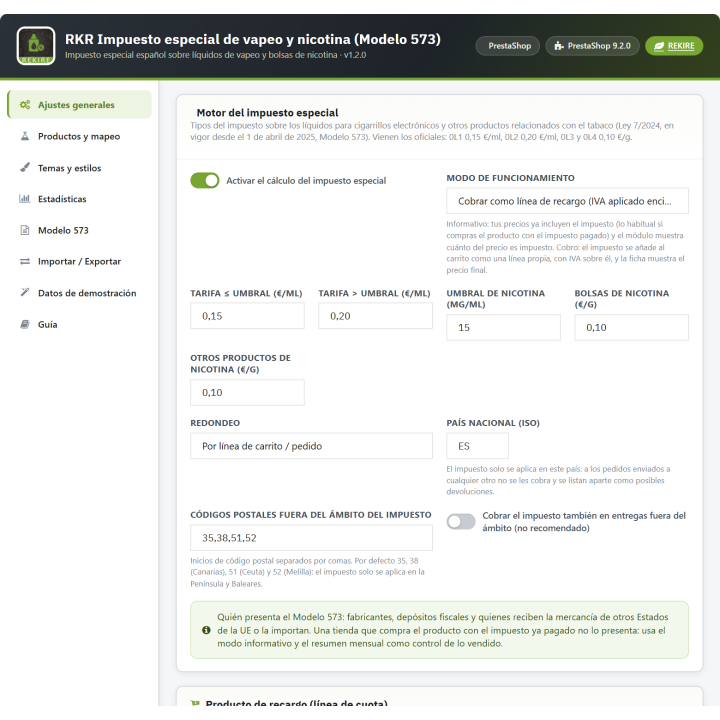Click the REKIRE link button
Image resolution: width=720 pixels, height=720 pixels.
[674, 46]
